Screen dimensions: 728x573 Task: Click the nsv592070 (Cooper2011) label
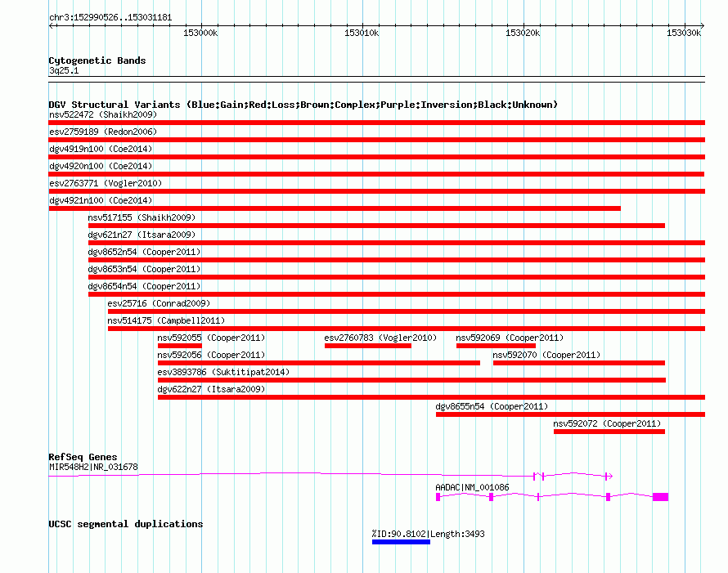546,355
